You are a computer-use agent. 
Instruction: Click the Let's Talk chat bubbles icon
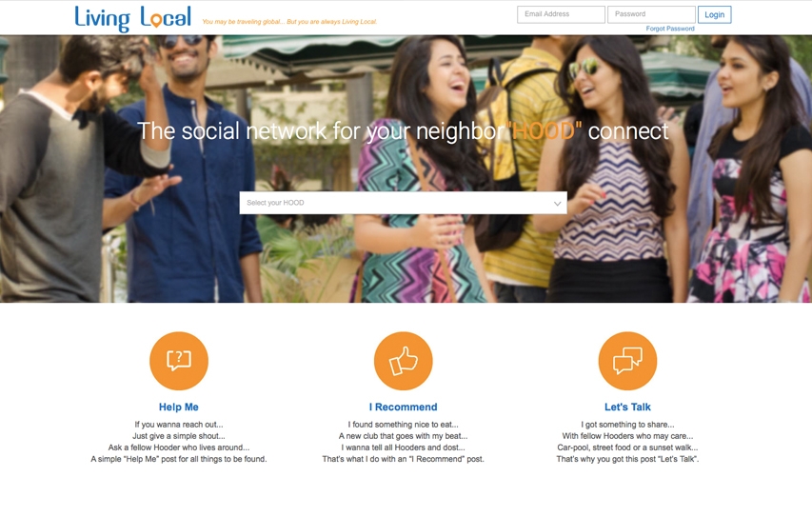click(627, 361)
